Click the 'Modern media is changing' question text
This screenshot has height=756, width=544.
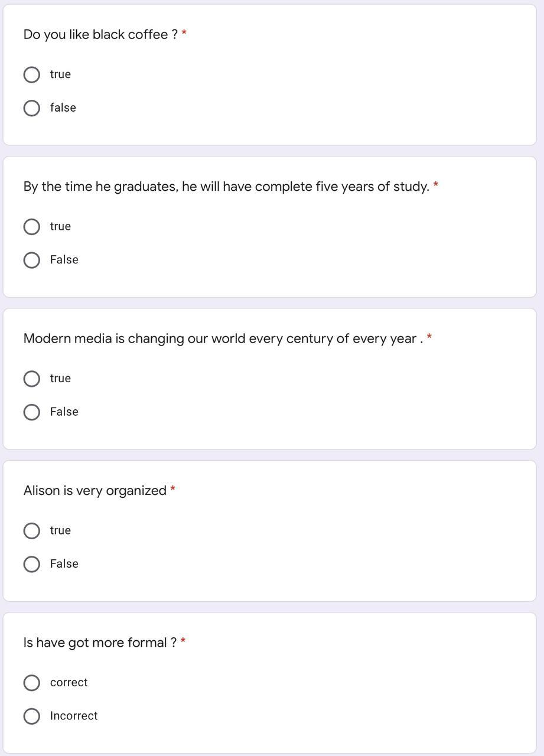tap(223, 338)
